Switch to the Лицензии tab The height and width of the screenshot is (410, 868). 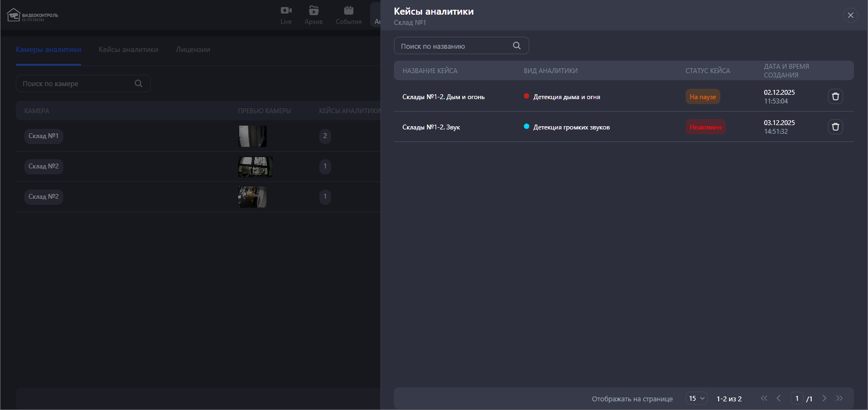click(x=193, y=50)
